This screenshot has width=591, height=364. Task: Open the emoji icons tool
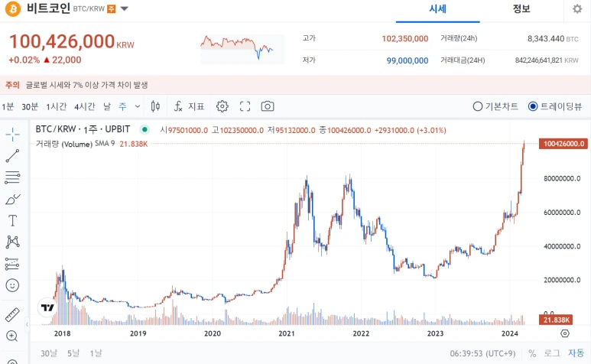tap(12, 285)
